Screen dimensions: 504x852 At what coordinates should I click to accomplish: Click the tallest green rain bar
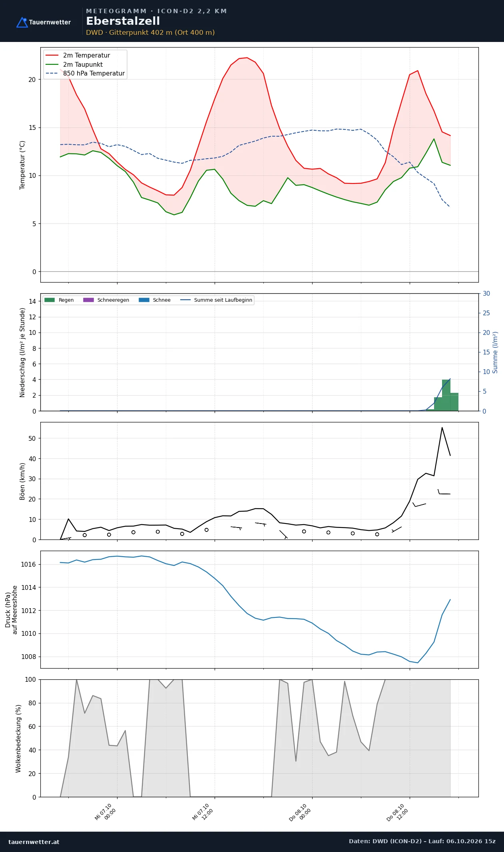pyautogui.click(x=446, y=395)
